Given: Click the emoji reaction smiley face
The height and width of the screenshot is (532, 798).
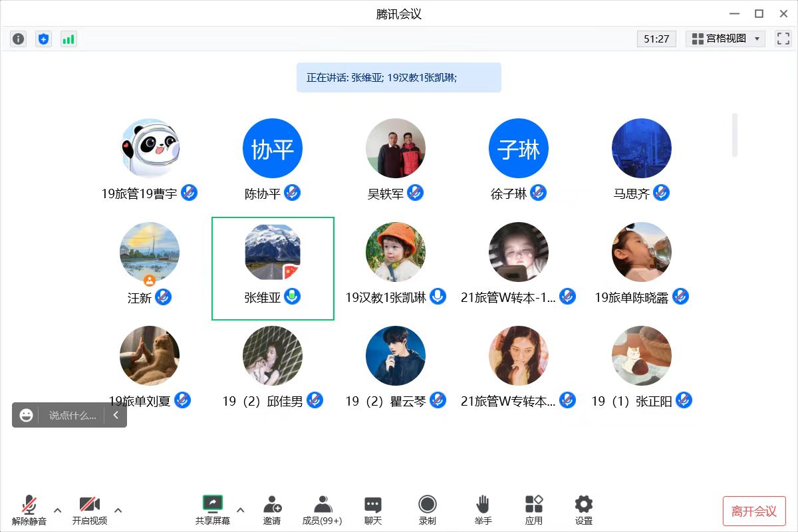Looking at the screenshot, I should tap(27, 415).
